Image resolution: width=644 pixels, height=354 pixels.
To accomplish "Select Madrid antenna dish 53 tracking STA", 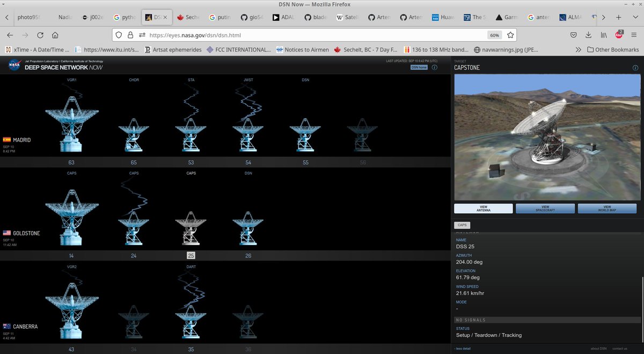I will (x=191, y=135).
